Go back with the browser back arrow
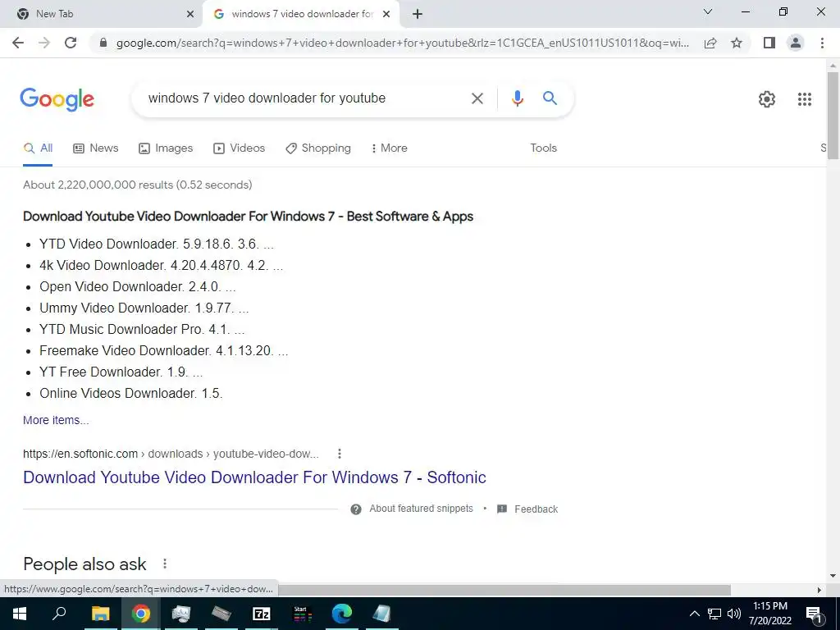The height and width of the screenshot is (630, 840). tap(18, 43)
